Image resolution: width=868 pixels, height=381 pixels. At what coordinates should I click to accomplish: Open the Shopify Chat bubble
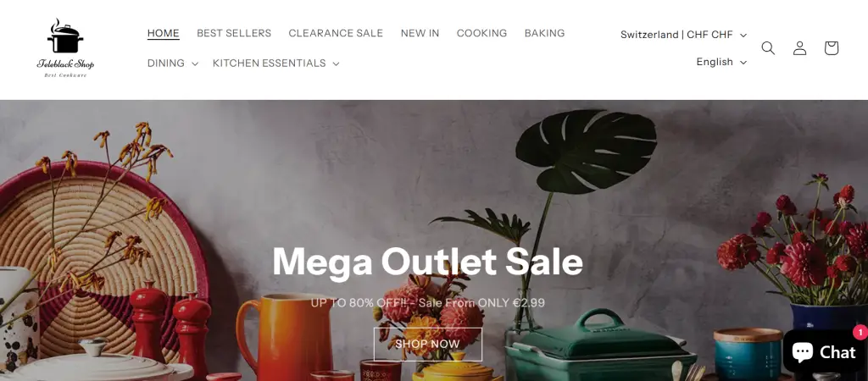pyautogui.click(x=823, y=351)
